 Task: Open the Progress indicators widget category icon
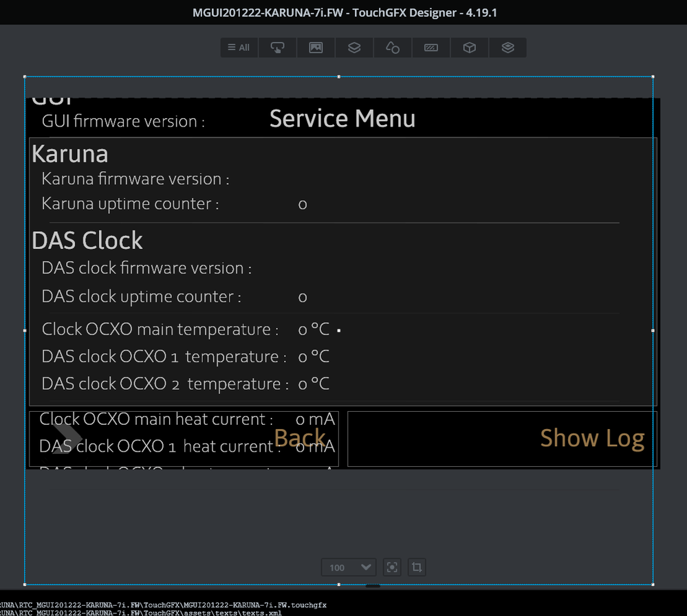[431, 47]
